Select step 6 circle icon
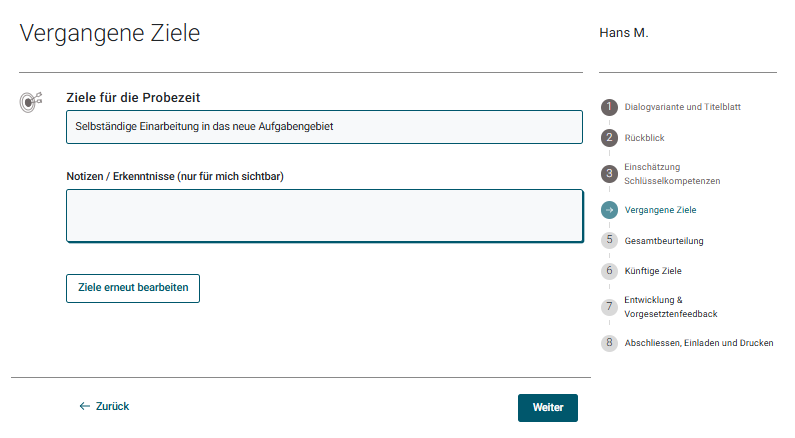The height and width of the screenshot is (438, 795). (x=609, y=271)
